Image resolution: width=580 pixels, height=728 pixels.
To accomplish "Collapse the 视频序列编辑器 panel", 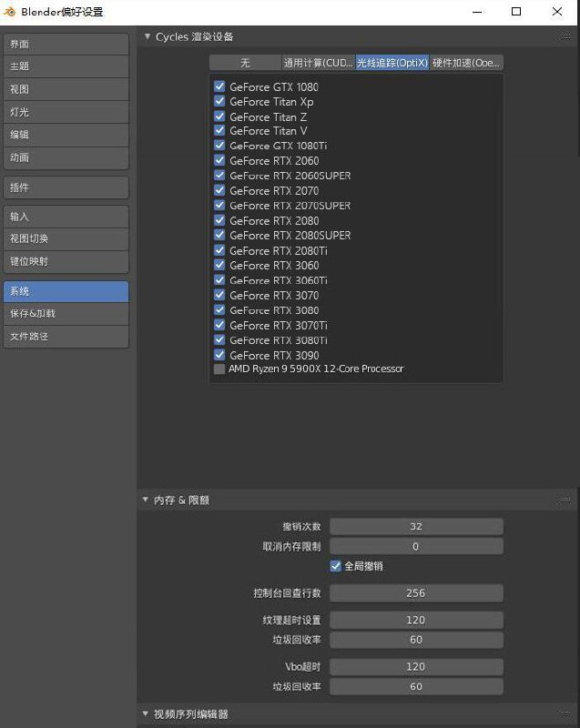I will [146, 713].
